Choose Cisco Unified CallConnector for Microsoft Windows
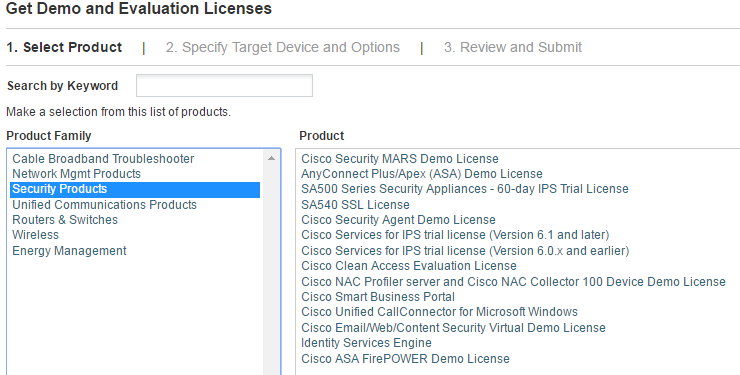The height and width of the screenshot is (375, 740). (439, 312)
